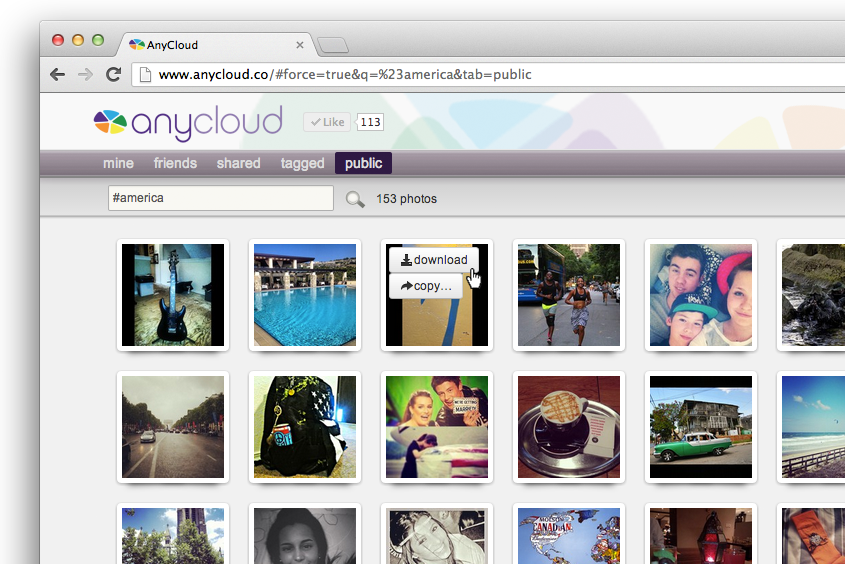Open the red lantern photo
This screenshot has height=564, width=845.
click(x=701, y=535)
